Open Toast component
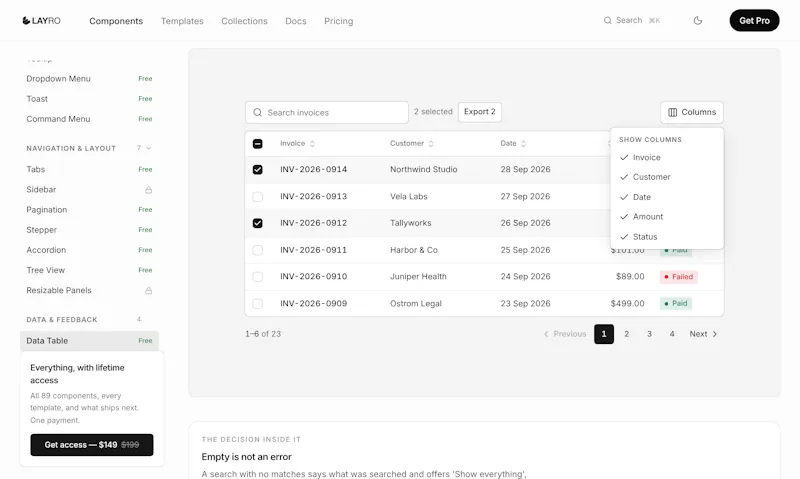 89,99
